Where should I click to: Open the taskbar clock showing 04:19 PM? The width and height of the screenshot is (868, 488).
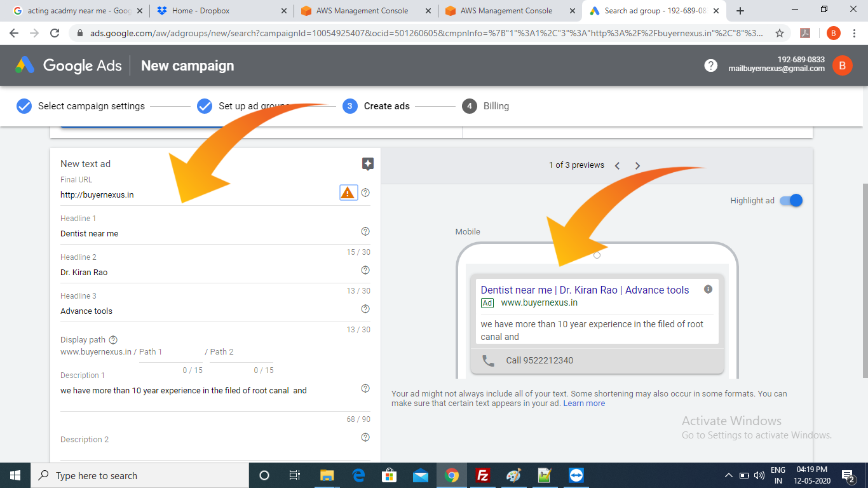(x=813, y=475)
